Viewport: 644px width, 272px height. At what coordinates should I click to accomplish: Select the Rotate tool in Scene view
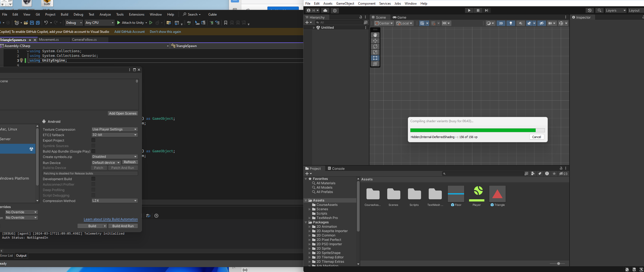375,46
